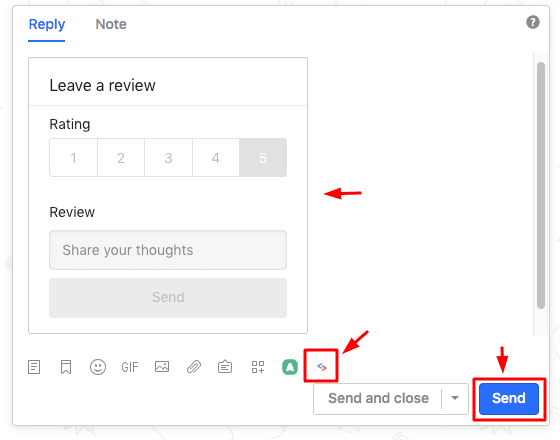Insert an image with the picture icon
Image resolution: width=560 pixels, height=440 pixels.
coord(162,366)
